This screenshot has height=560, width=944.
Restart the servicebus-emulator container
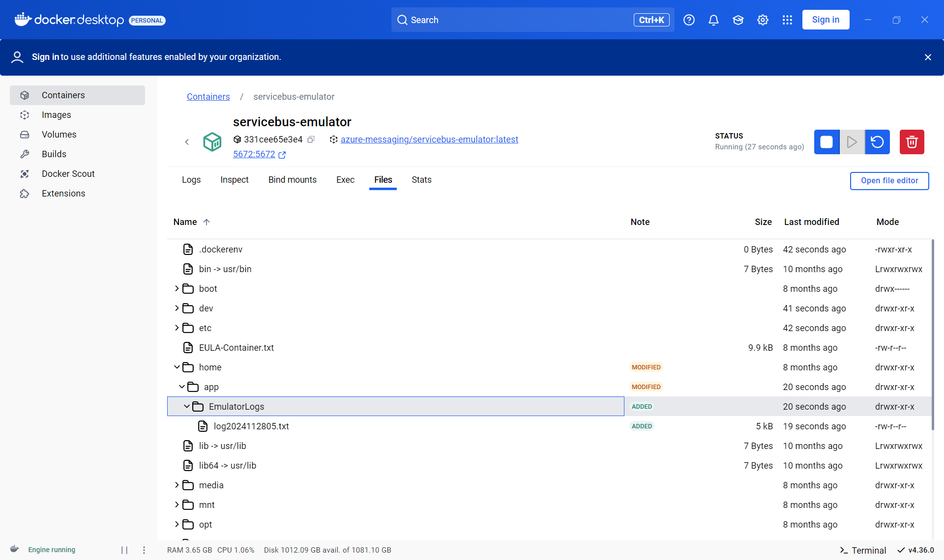point(877,142)
